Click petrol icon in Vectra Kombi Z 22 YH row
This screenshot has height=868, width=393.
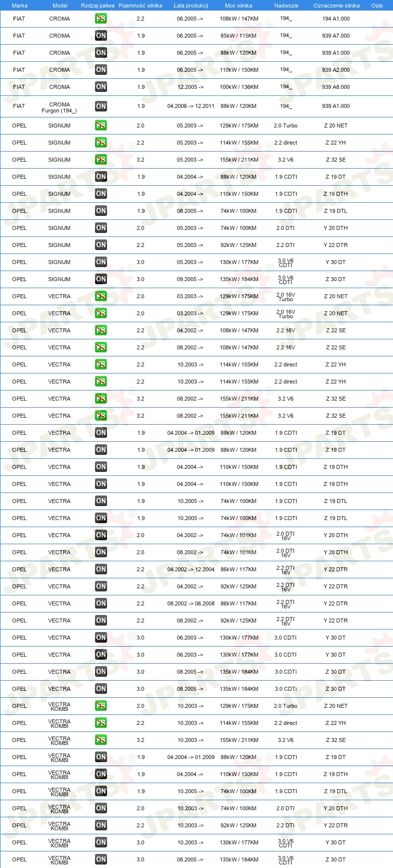click(x=101, y=723)
